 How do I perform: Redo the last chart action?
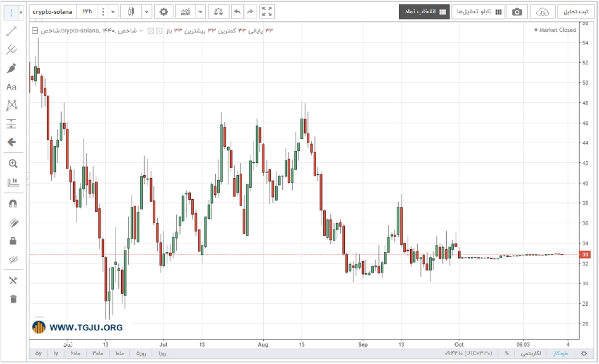click(250, 12)
